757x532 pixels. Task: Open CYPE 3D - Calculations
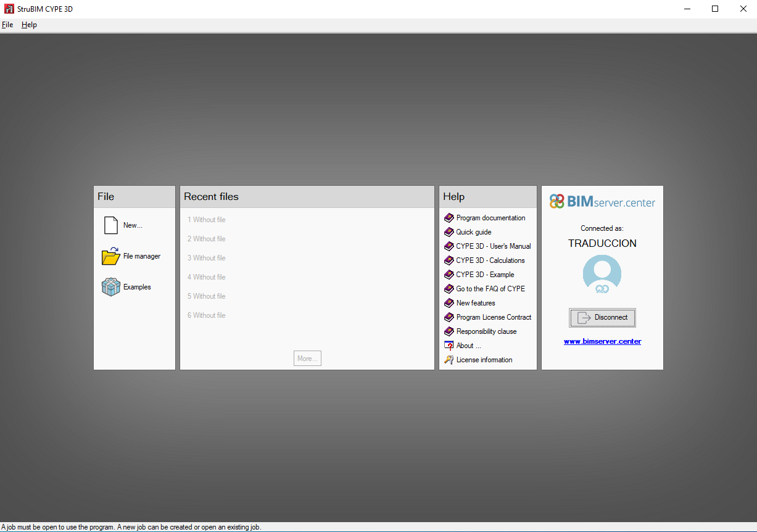[490, 260]
